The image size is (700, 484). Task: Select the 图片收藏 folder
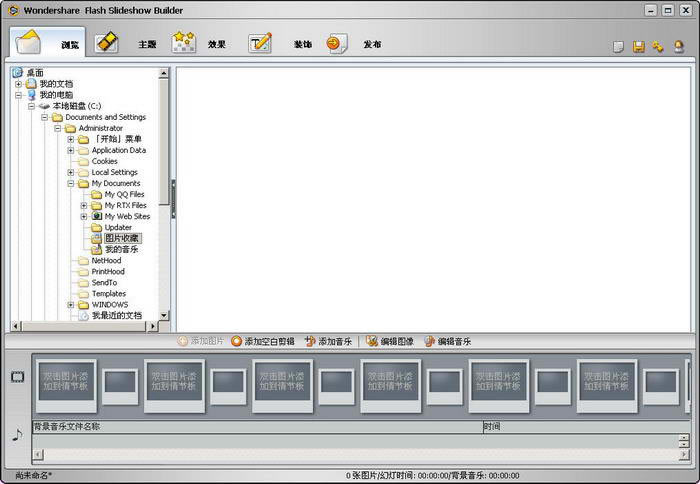pos(122,238)
